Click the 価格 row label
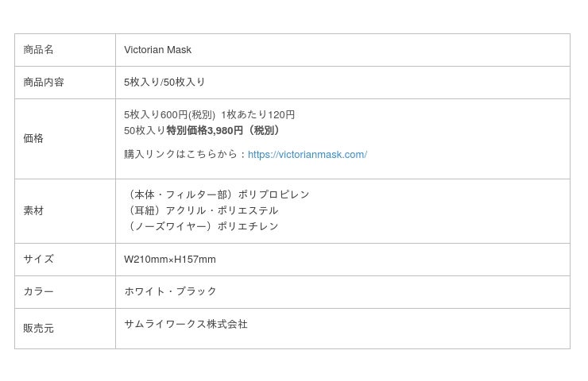 tap(33, 138)
